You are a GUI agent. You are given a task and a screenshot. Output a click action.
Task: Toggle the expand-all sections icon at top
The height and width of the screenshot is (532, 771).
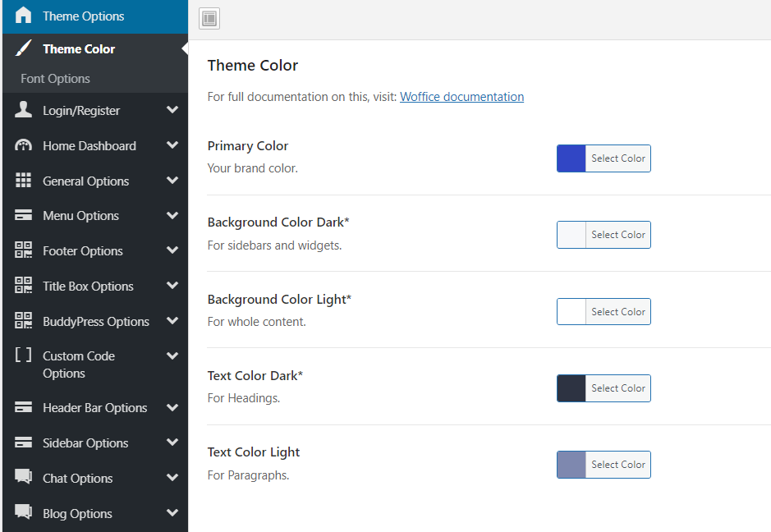(209, 19)
